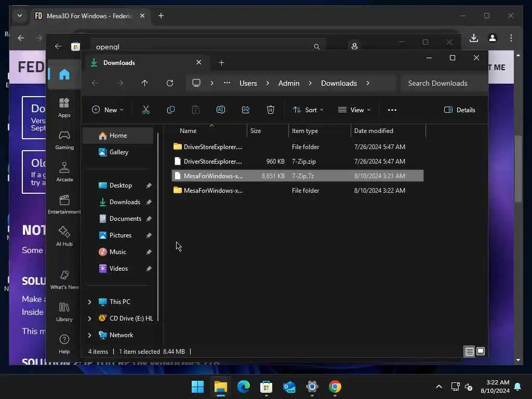Click Users in the address breadcrumb
532x399 pixels.
tap(248, 83)
